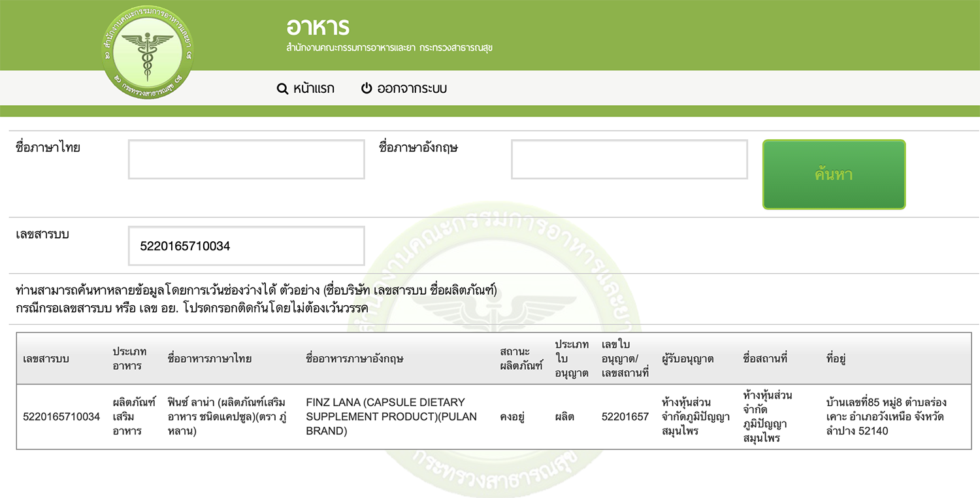Click the ที่อยู่ column header
The width and height of the screenshot is (980, 498).
pyautogui.click(x=836, y=359)
